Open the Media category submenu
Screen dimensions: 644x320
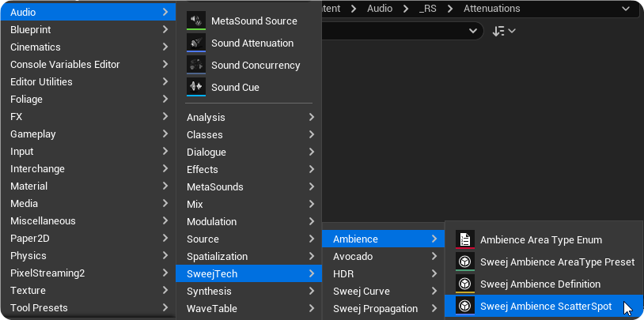[x=89, y=204]
